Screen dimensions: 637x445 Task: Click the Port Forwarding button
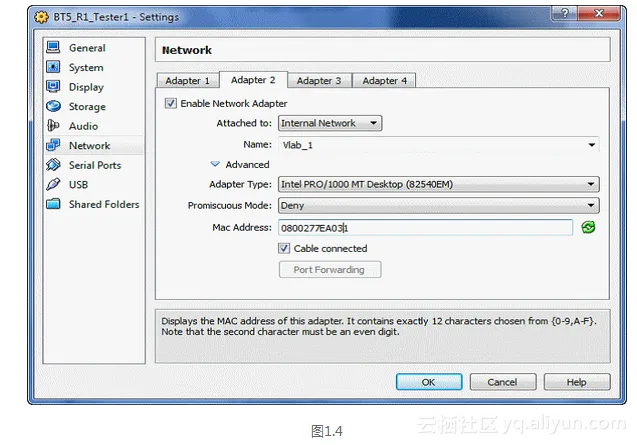point(329,269)
